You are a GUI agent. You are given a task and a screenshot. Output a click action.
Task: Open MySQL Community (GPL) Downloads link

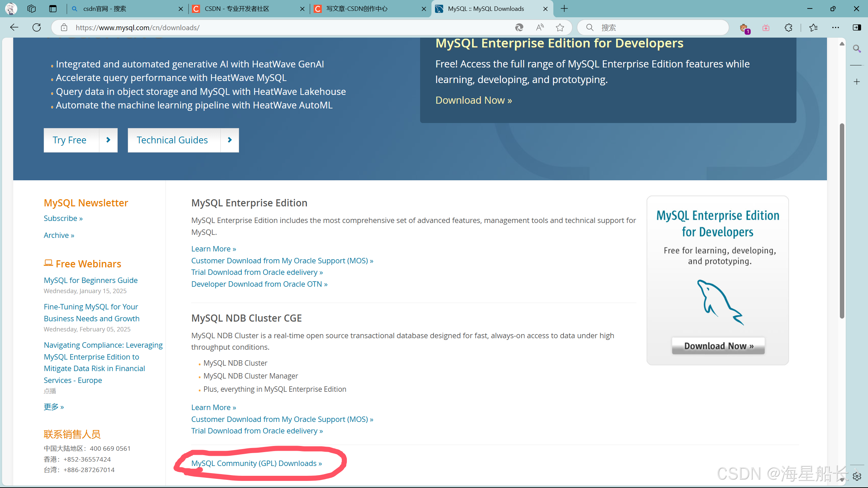pos(256,463)
